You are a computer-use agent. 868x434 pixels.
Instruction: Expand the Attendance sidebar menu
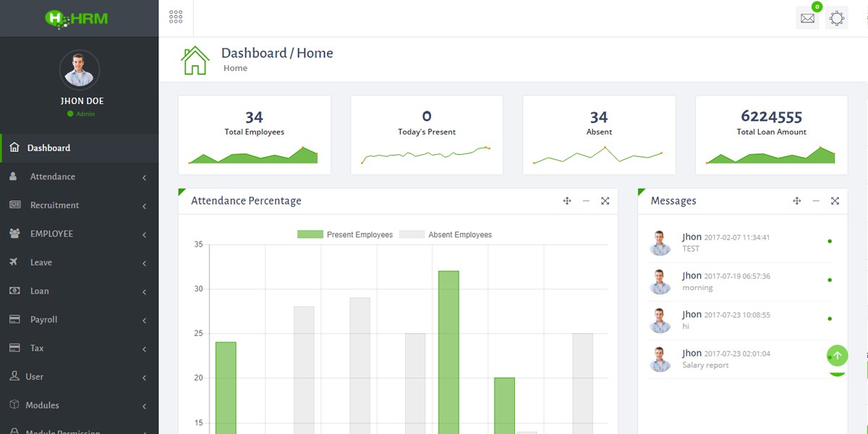[79, 176]
